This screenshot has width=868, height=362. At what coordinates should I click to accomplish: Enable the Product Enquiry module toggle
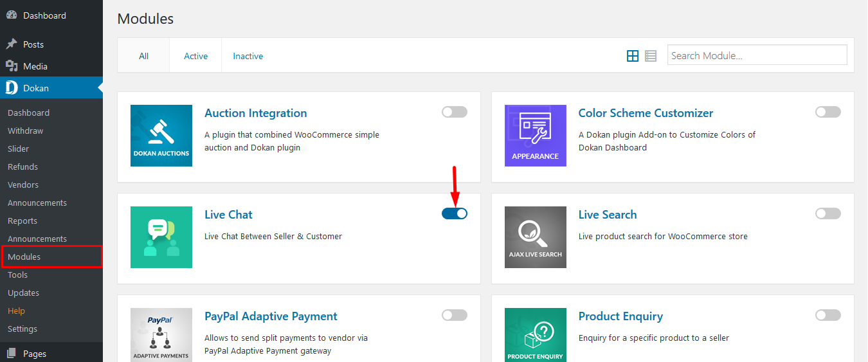point(828,315)
